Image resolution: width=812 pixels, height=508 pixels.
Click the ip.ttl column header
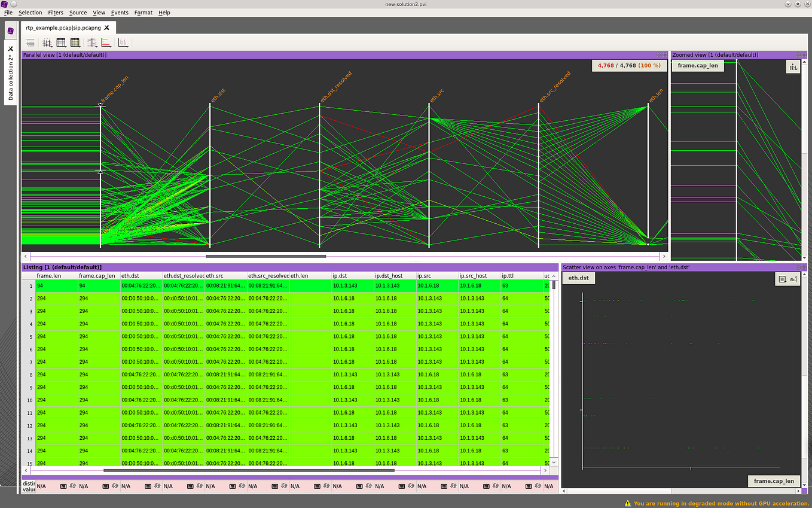(522, 276)
